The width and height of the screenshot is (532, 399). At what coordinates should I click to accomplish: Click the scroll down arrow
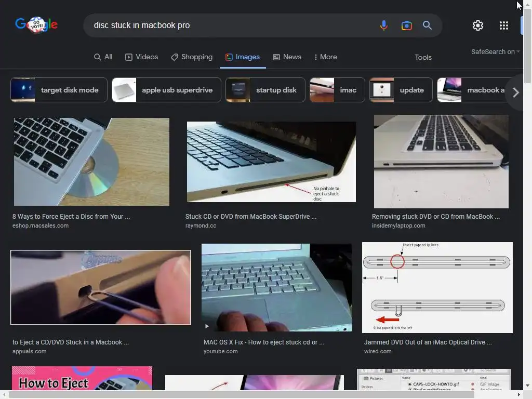pyautogui.click(x=527, y=385)
